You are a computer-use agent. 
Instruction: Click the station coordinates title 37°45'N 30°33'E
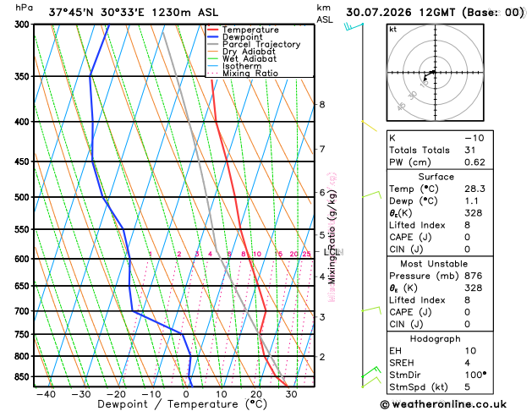96,13
